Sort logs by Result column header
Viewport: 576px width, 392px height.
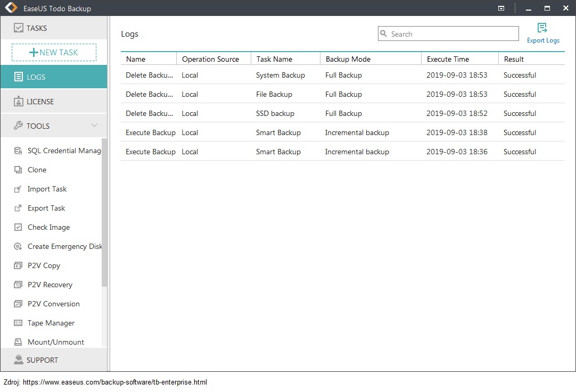tap(514, 59)
